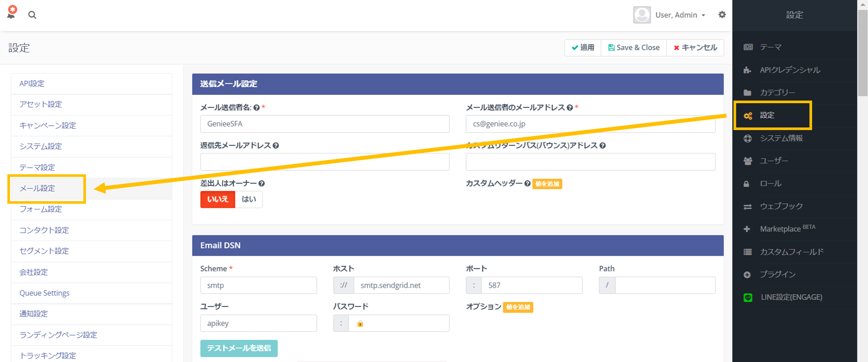This screenshot has height=362, width=868.
Task: Add value to カスタムヘッダー
Action: [547, 184]
